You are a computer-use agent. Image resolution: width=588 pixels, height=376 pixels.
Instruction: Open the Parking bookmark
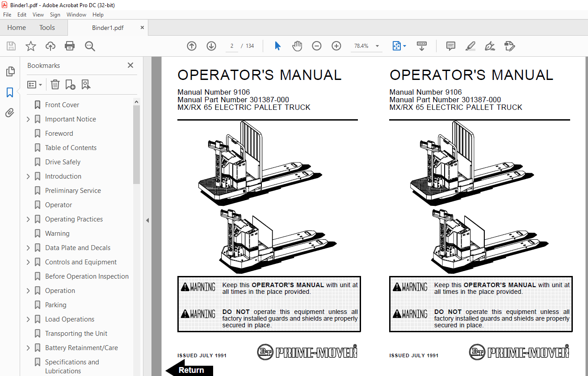click(x=55, y=305)
